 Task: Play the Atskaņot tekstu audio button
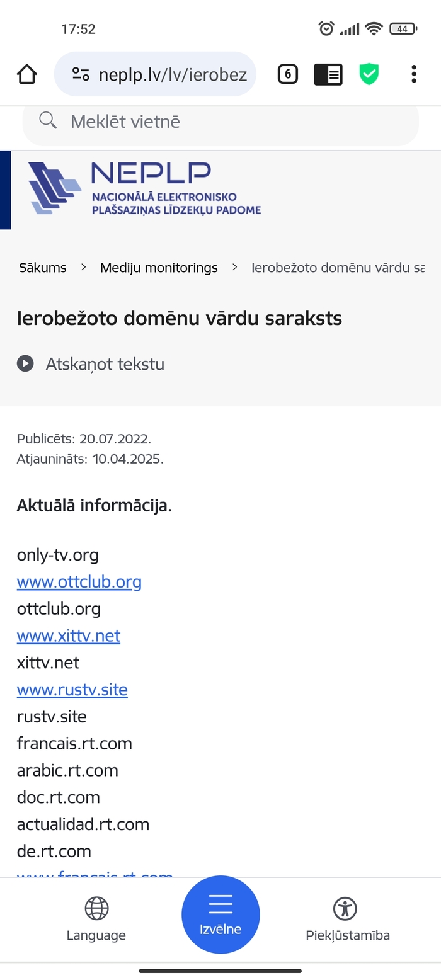pyautogui.click(x=25, y=364)
